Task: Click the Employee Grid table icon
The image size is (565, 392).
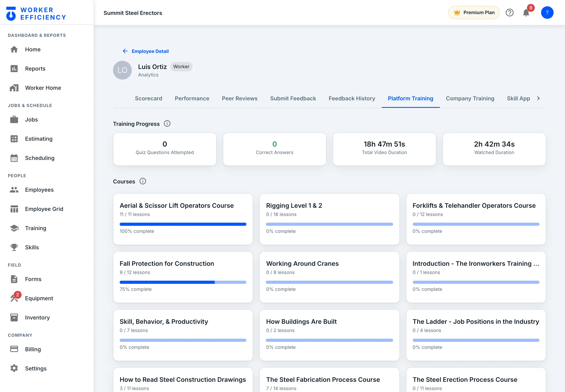Action: click(x=14, y=209)
